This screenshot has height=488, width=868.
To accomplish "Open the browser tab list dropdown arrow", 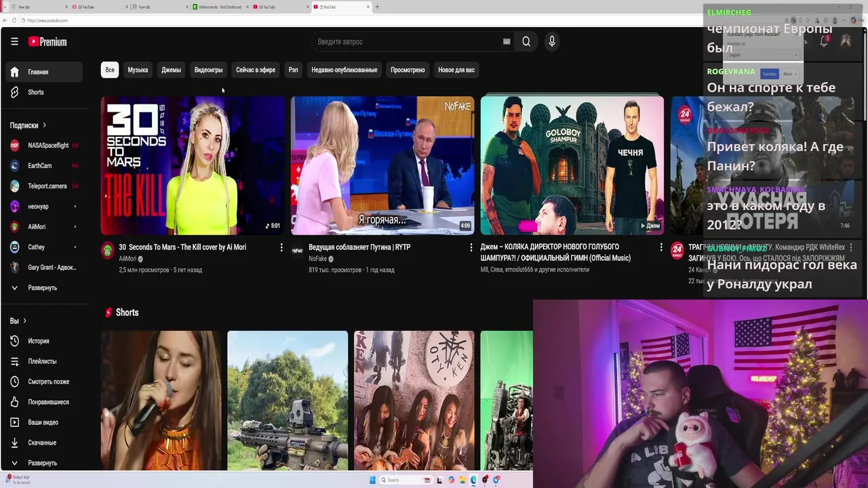I will (5, 7).
